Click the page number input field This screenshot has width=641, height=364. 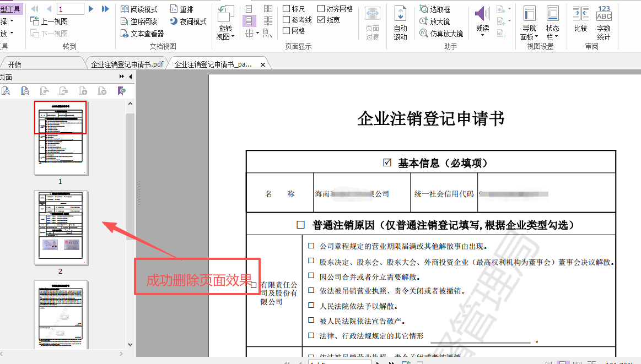[71, 9]
